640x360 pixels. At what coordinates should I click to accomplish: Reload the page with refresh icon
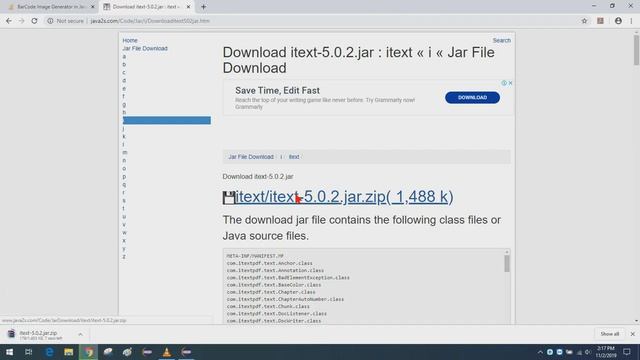pyautogui.click(x=34, y=21)
